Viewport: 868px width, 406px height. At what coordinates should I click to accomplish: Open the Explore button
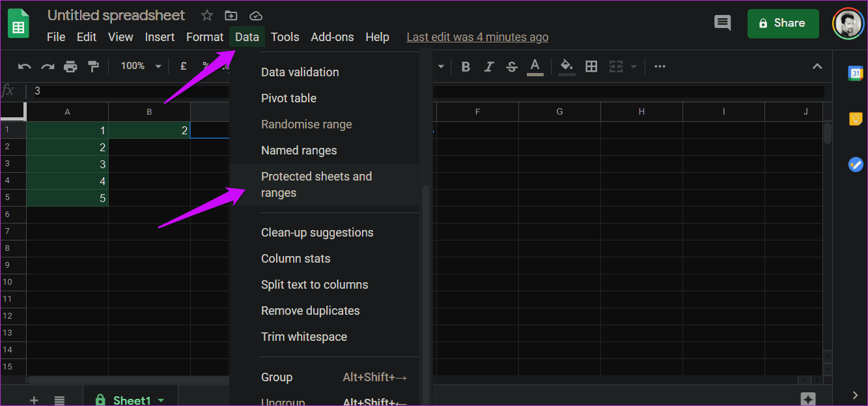tap(808, 399)
